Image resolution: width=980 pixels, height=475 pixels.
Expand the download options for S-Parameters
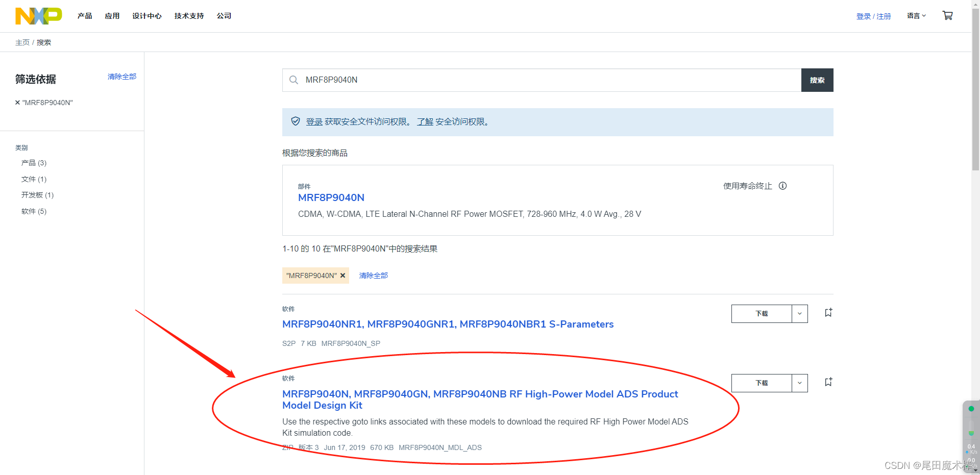pos(799,313)
